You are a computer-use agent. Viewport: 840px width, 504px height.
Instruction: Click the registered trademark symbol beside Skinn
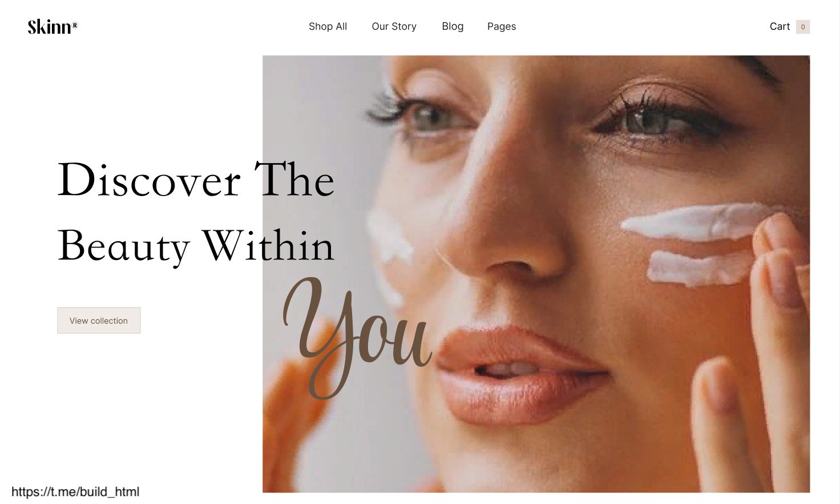[x=75, y=25]
